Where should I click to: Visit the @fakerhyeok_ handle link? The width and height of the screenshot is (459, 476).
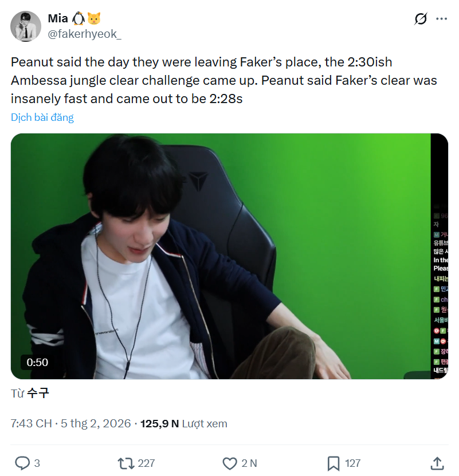tap(84, 34)
